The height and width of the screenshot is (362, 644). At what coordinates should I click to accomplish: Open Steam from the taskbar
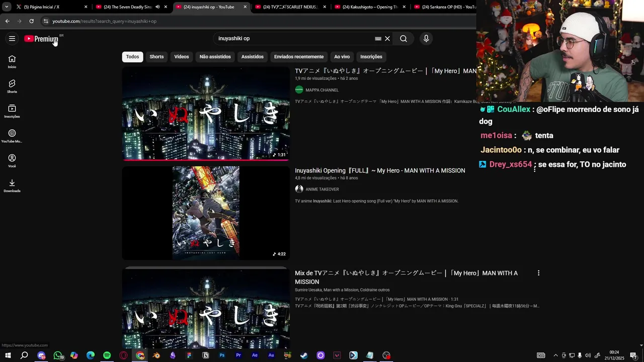[x=304, y=355]
